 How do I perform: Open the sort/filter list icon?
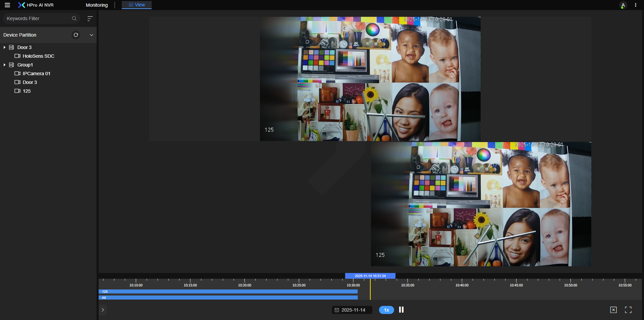click(x=90, y=18)
